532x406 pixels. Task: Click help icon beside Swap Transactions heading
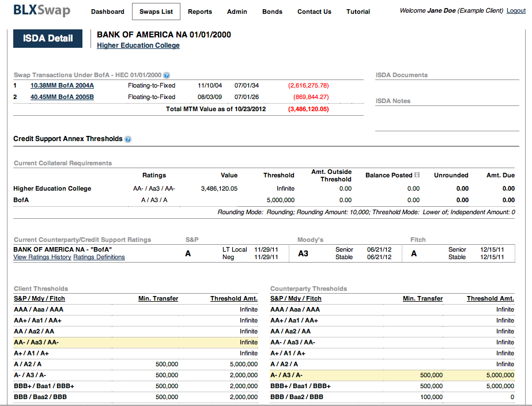tap(167, 75)
